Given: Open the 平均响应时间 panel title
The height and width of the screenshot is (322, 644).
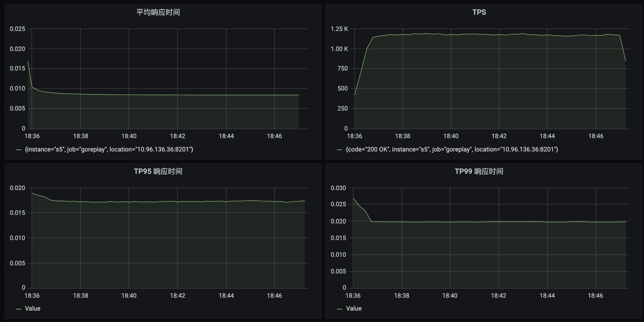Looking at the screenshot, I should pos(158,12).
